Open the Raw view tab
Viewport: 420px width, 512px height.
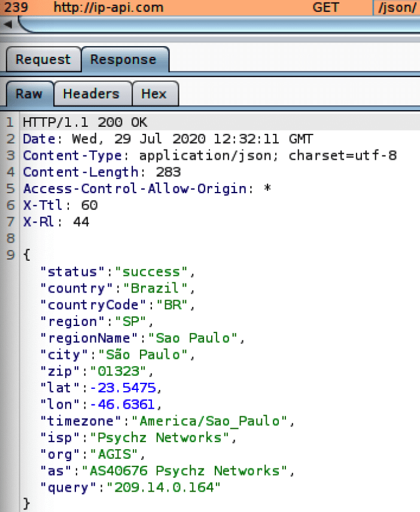29,94
